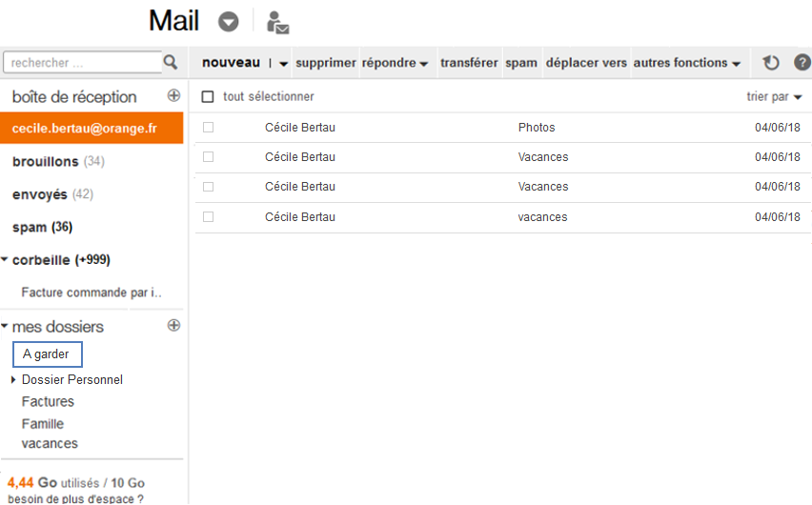Click besoin de plus d'espace link

(75, 498)
